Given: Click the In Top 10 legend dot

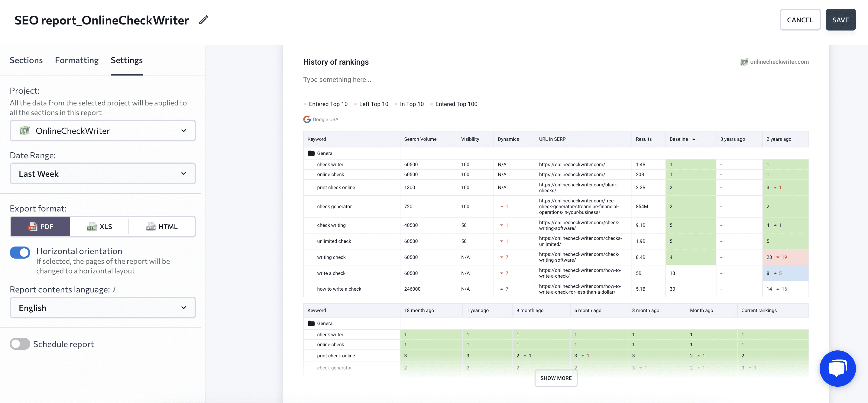Looking at the screenshot, I should click(x=396, y=104).
